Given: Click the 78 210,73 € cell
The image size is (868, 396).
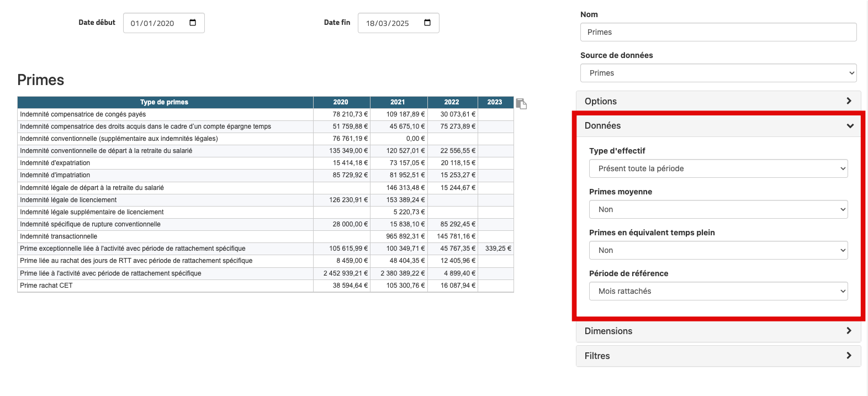Looking at the screenshot, I should (x=341, y=114).
